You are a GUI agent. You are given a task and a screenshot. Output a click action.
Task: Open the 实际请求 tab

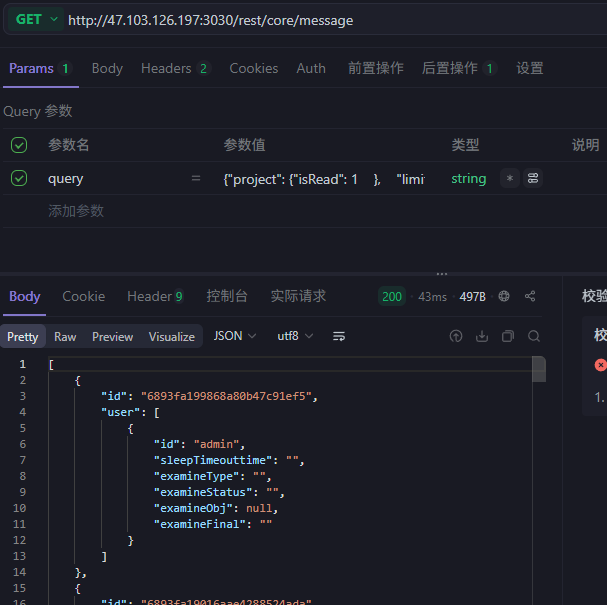coord(298,297)
